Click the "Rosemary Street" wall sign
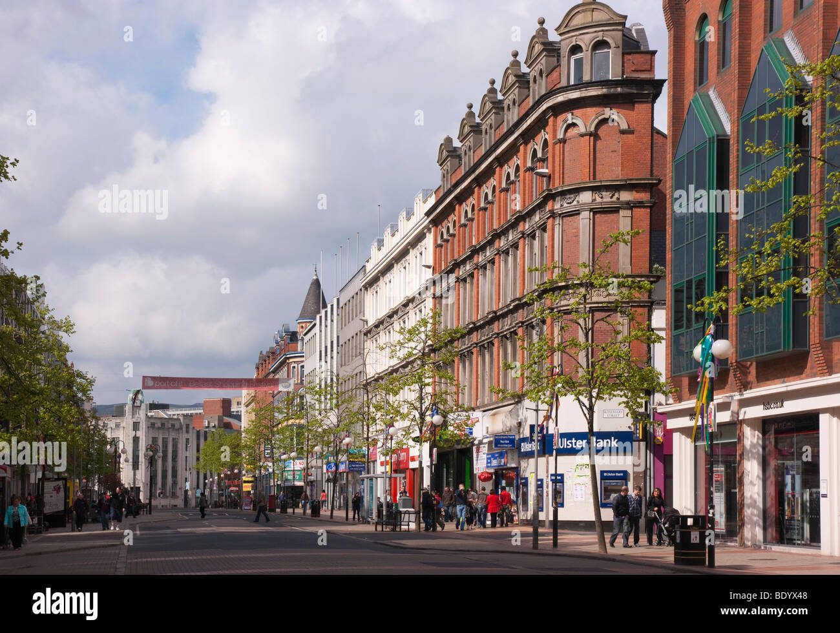The image size is (840, 633). point(612,414)
